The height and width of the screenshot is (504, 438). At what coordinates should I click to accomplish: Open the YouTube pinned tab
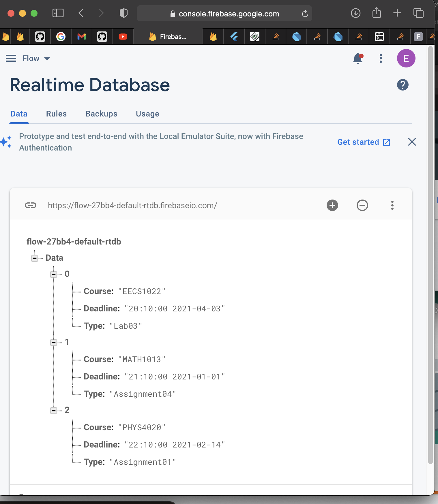click(123, 37)
